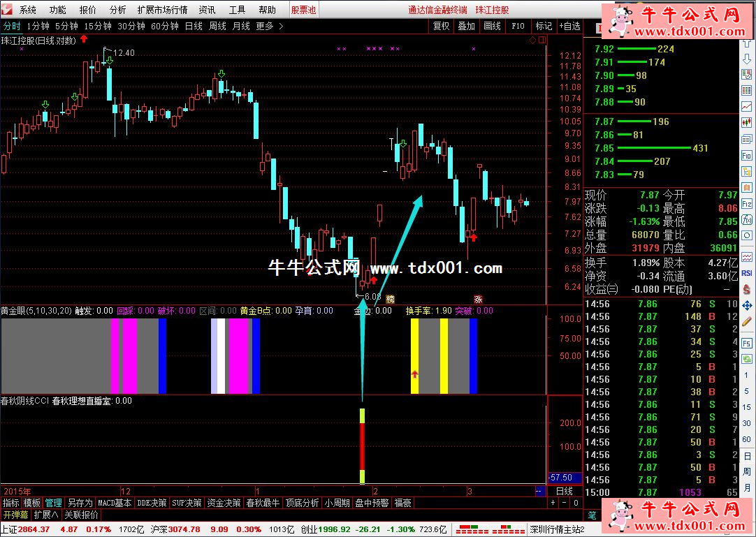Open 扩展市场行情 menu

pyautogui.click(x=163, y=10)
